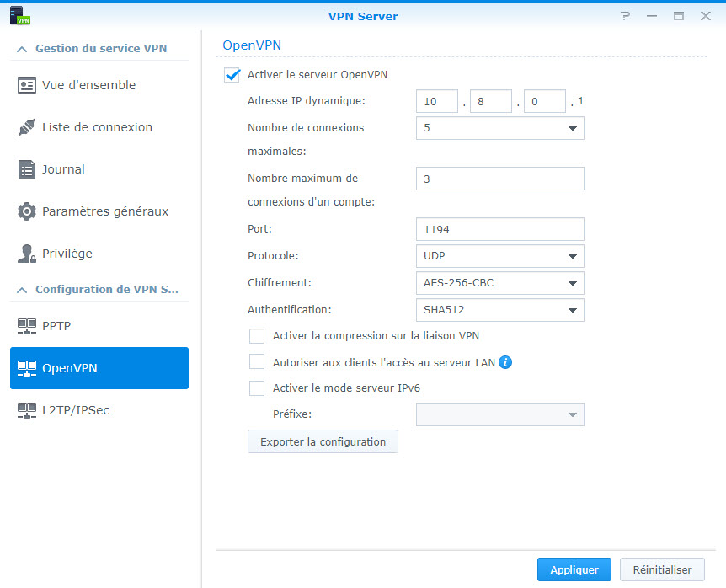The height and width of the screenshot is (588, 726).
Task: Click the OpenVPN section heading
Action: pos(252,45)
